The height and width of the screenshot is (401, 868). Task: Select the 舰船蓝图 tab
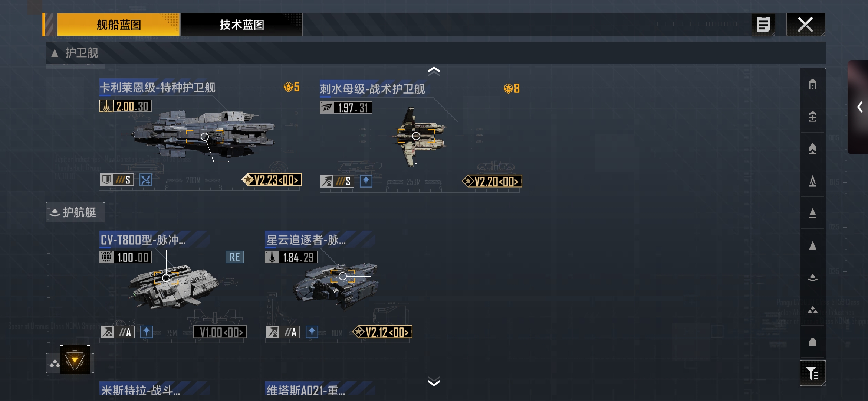[118, 25]
